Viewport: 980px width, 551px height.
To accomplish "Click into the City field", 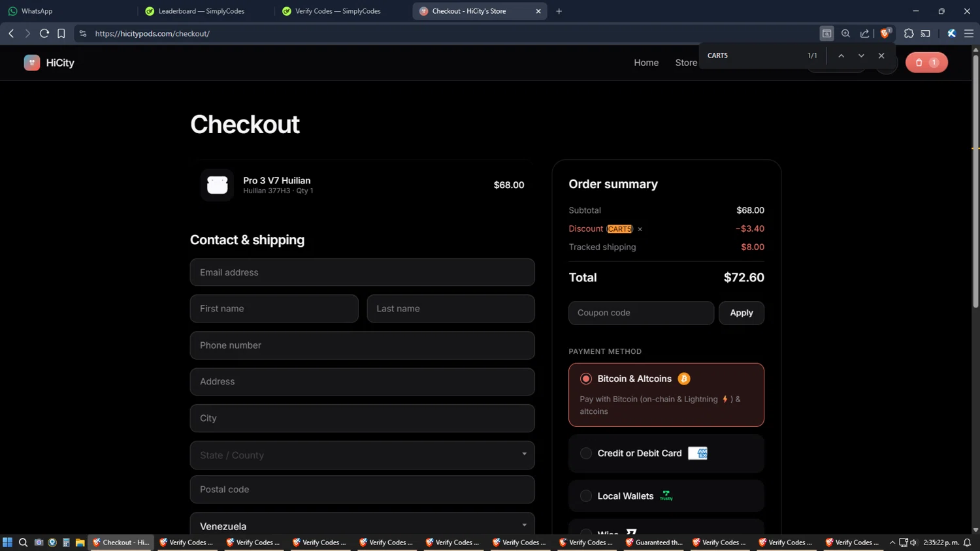I will point(363,418).
